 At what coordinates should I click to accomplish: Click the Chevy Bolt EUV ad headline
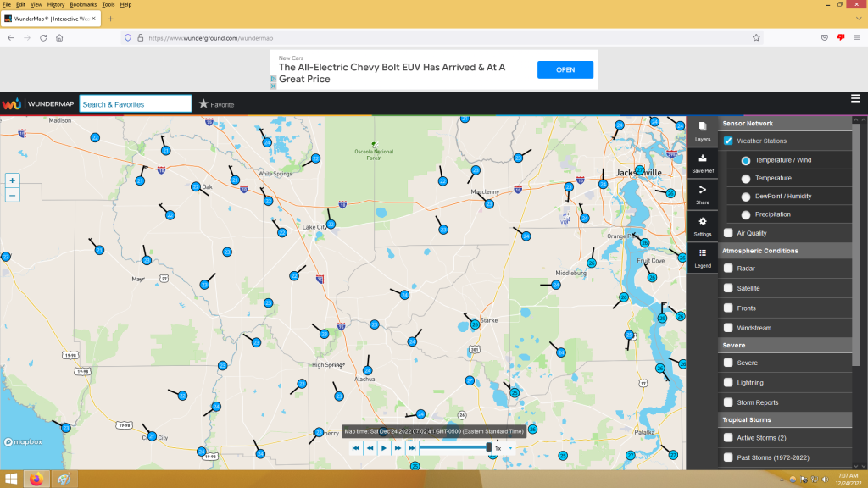pos(392,73)
